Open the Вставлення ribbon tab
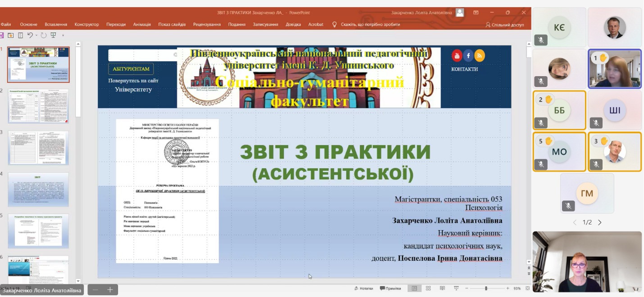Viewport: 644px width, 297px height. pos(56,24)
